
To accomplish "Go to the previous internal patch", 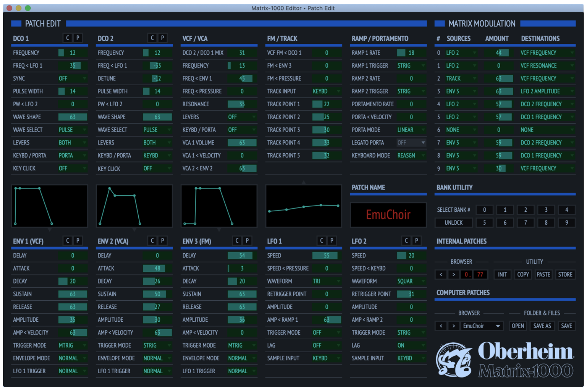I will [x=441, y=275].
